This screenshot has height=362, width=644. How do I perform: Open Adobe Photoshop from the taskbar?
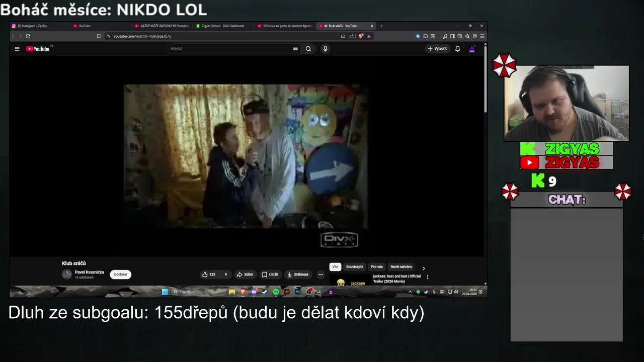(298, 292)
